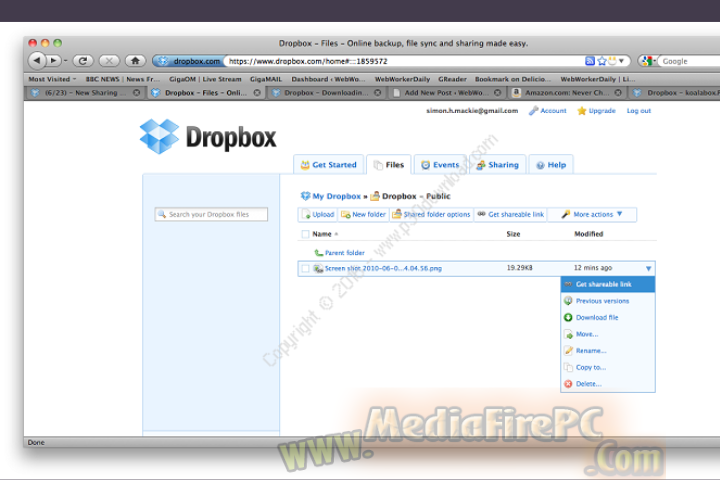Toggle the select-all checkbox beside Name
Image resolution: width=720 pixels, height=480 pixels.
305,234
